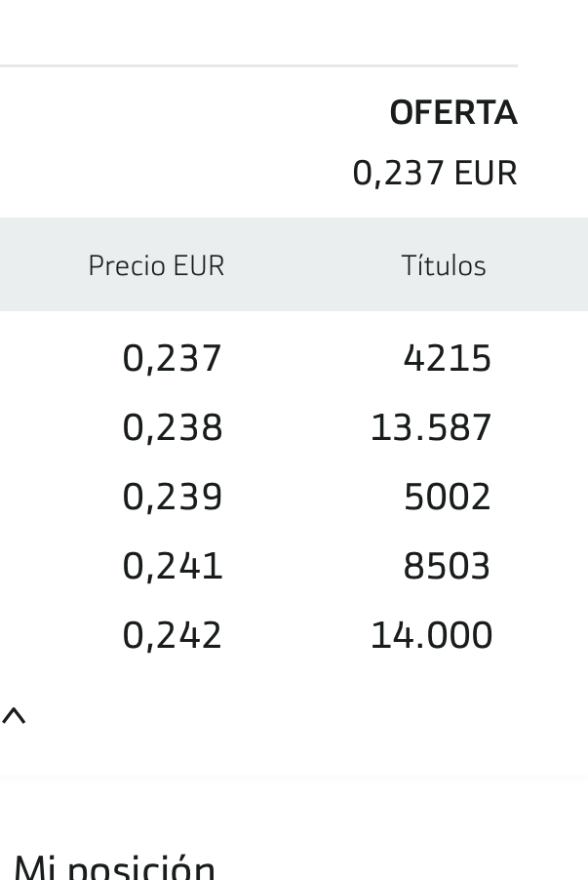Image resolution: width=588 pixels, height=880 pixels.
Task: Click the Títulos column header
Action: point(444,265)
